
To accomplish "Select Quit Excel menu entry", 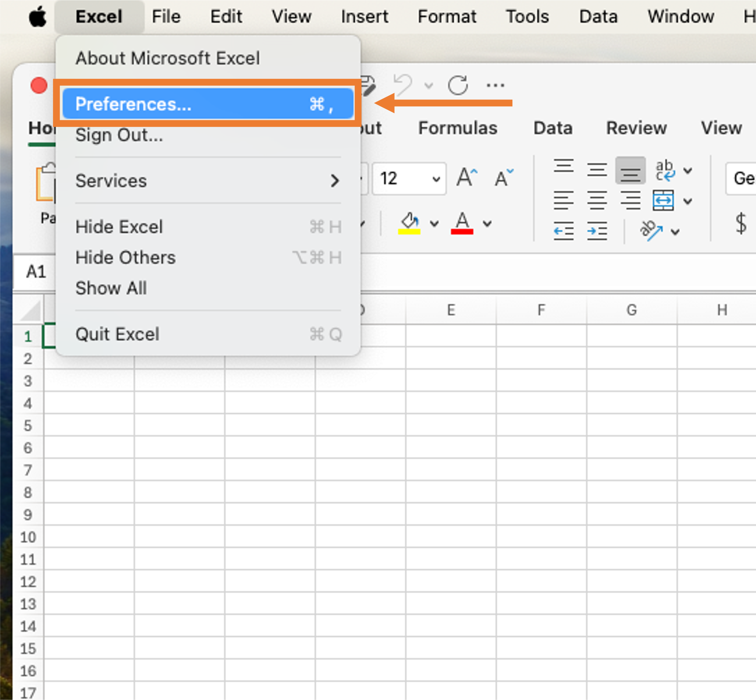I will [x=208, y=334].
